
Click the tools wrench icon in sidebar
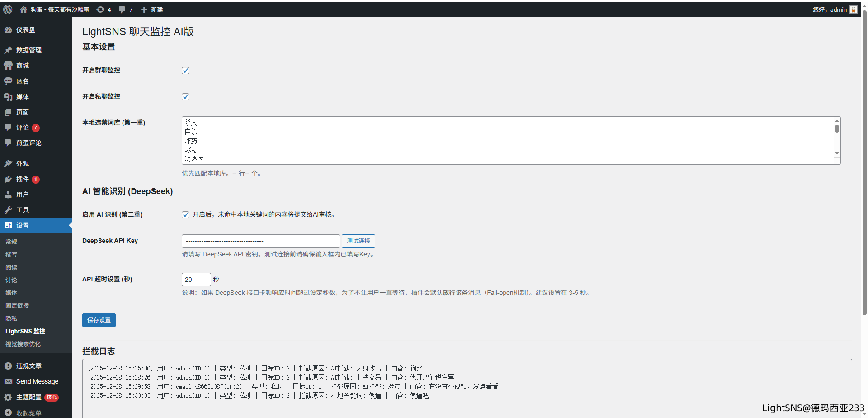(8, 210)
